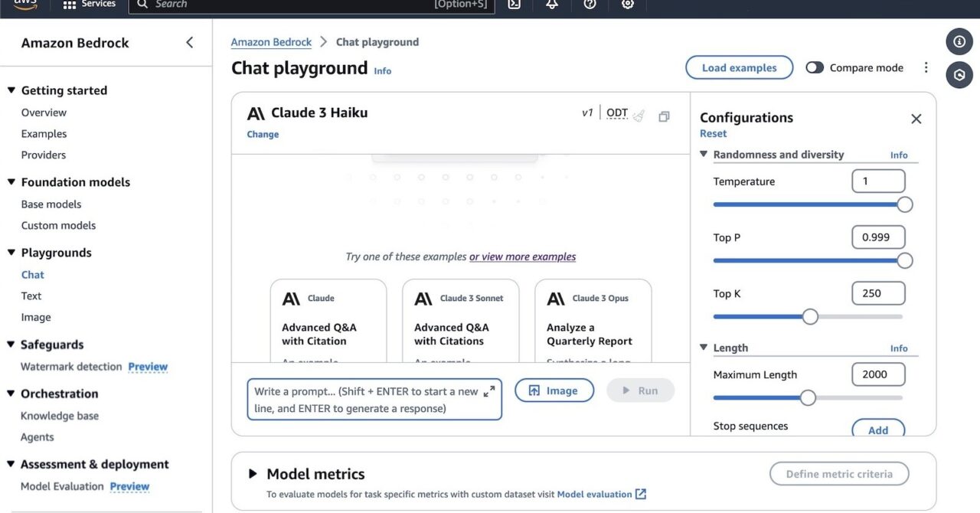Open the Model evaluation external link
The image size is (980, 513).
(x=602, y=494)
